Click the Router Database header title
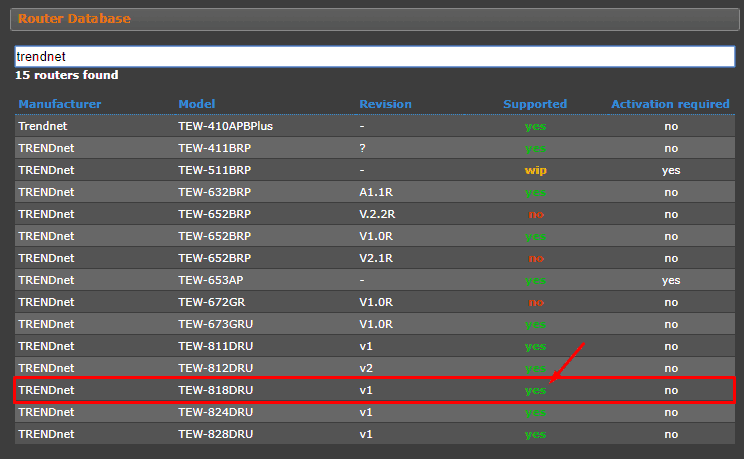The width and height of the screenshot is (744, 459). click(x=74, y=19)
